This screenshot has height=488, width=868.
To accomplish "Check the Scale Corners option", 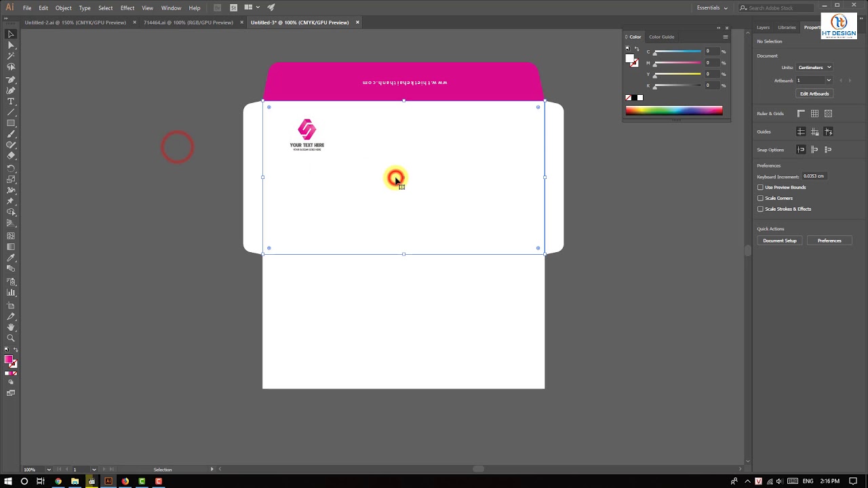I will [760, 198].
